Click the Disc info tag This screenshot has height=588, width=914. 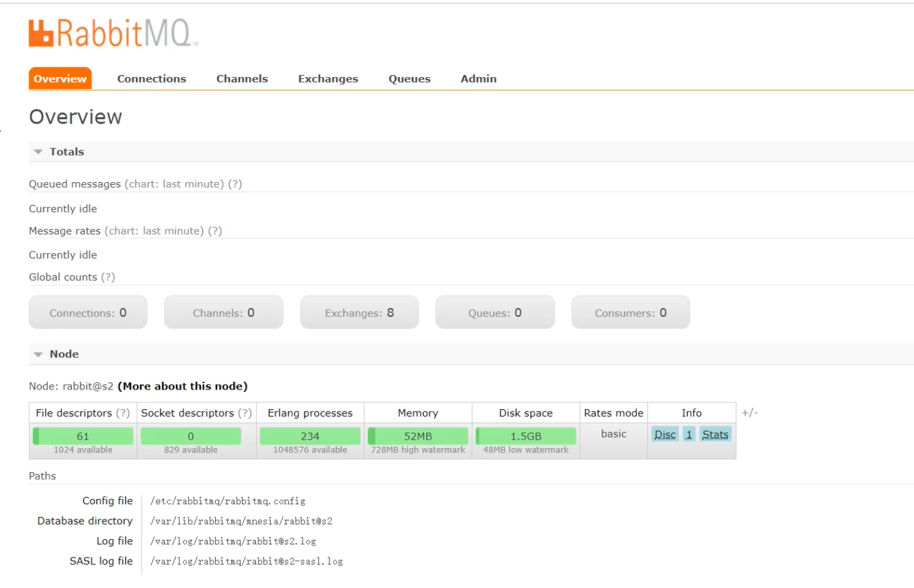[x=665, y=435]
